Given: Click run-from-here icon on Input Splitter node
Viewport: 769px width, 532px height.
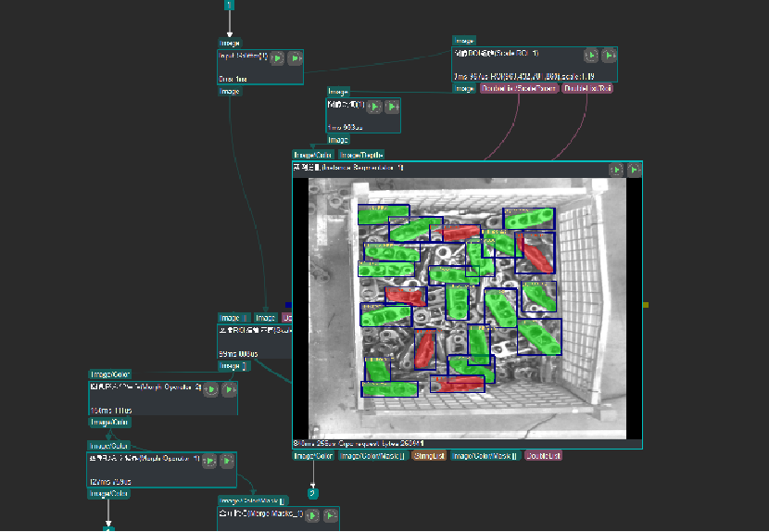Looking at the screenshot, I should pos(295,57).
